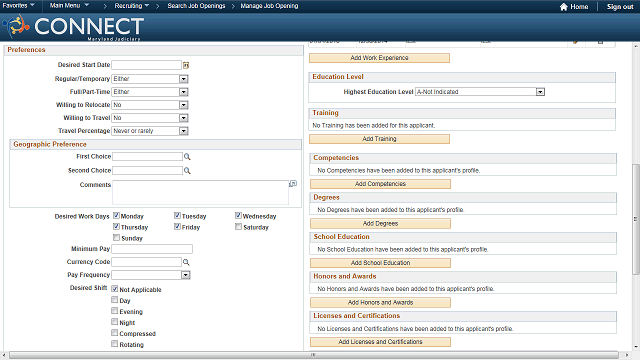640x360 pixels.
Task: Open the Pay Frequency dropdown
Action: [151, 275]
